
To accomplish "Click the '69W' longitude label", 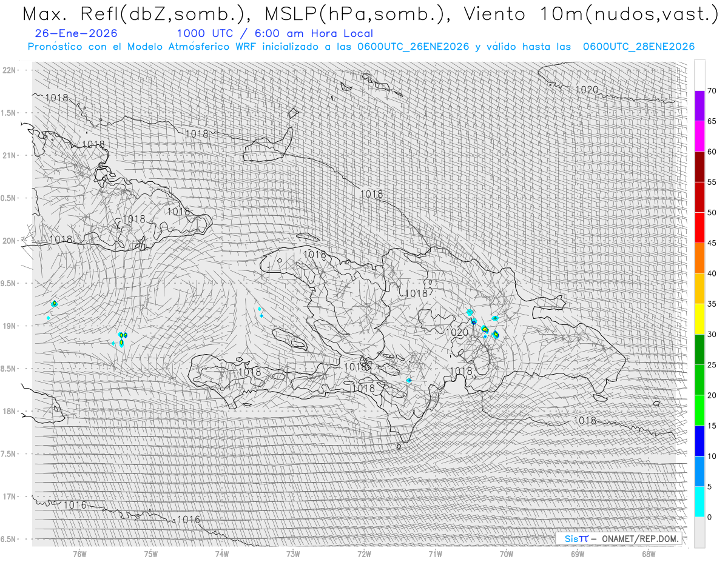I will pos(578,554).
